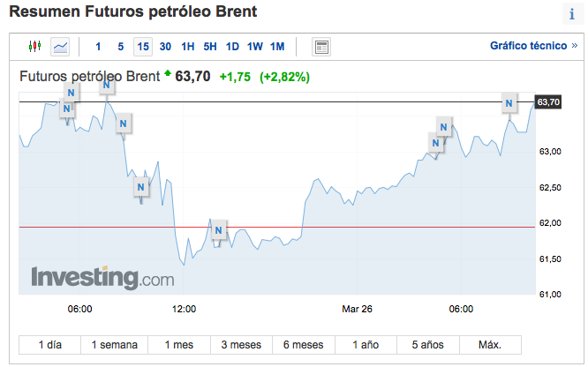Choose the 3 meses range

pyautogui.click(x=240, y=344)
